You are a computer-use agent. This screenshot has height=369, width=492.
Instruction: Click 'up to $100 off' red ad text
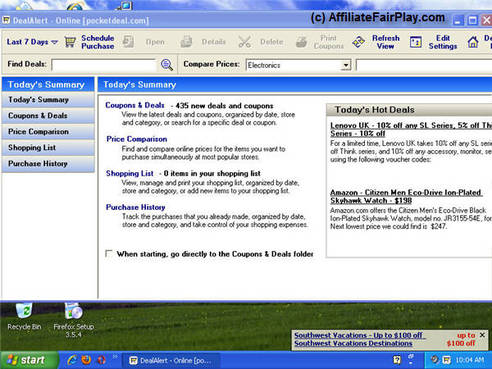(461, 339)
